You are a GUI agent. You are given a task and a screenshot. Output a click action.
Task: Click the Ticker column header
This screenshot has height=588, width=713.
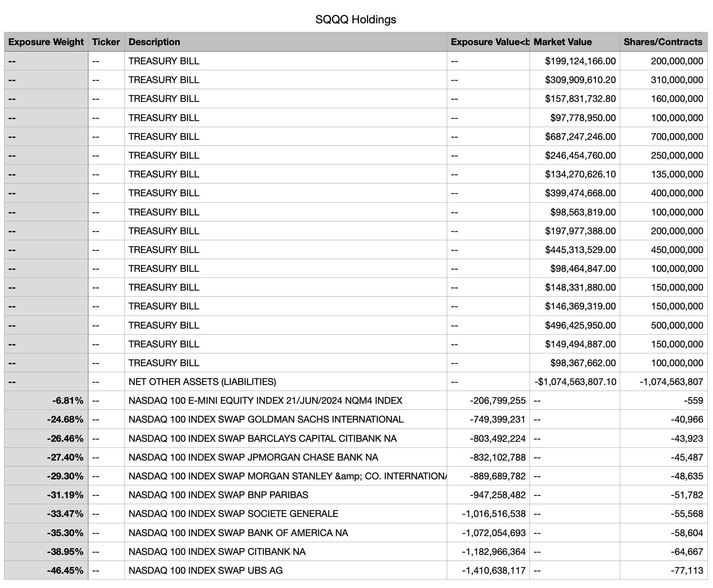click(x=106, y=42)
